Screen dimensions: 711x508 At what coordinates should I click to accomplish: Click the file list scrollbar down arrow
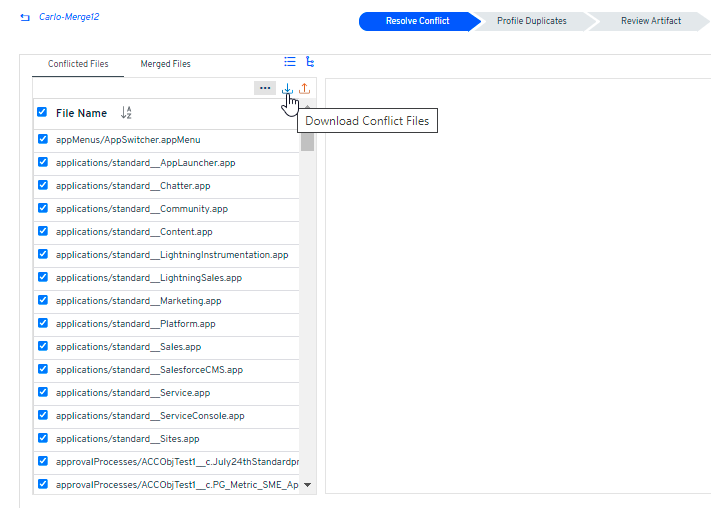(307, 485)
